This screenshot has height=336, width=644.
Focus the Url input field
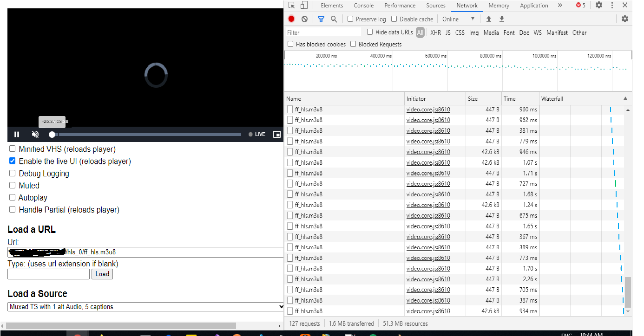pos(144,252)
